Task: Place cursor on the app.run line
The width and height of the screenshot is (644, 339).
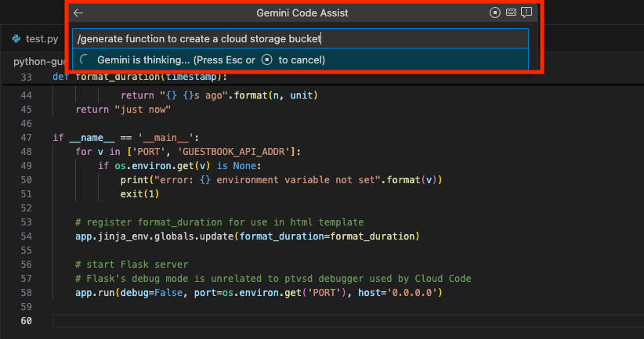Action: click(x=259, y=293)
